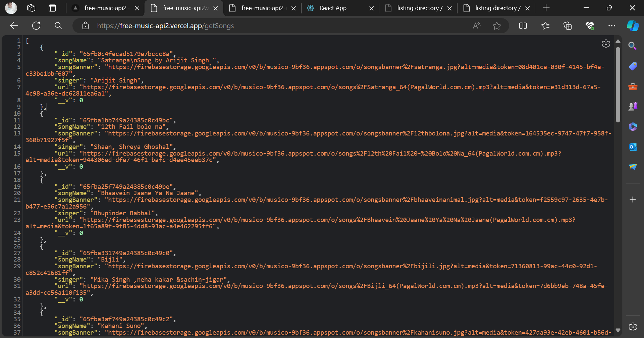
Task: Open sidebar Outlook icon
Action: [633, 147]
